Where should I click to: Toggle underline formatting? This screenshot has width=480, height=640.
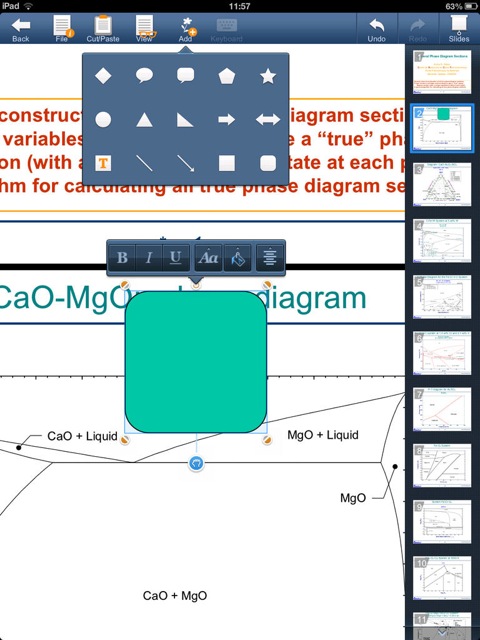pos(176,258)
